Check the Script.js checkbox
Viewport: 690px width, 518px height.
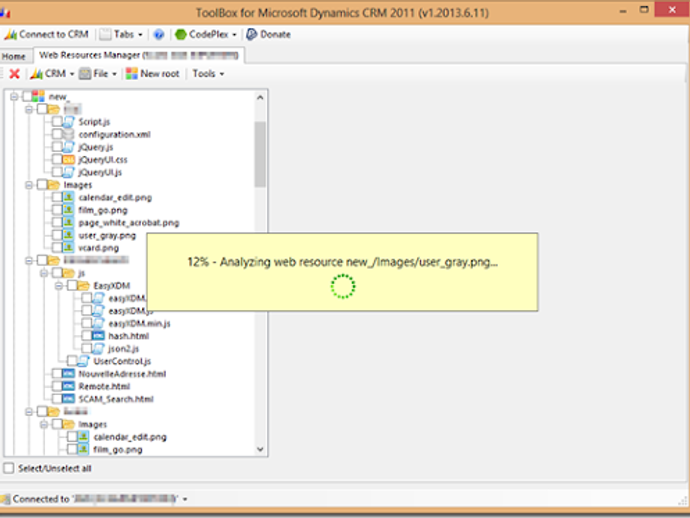click(57, 121)
